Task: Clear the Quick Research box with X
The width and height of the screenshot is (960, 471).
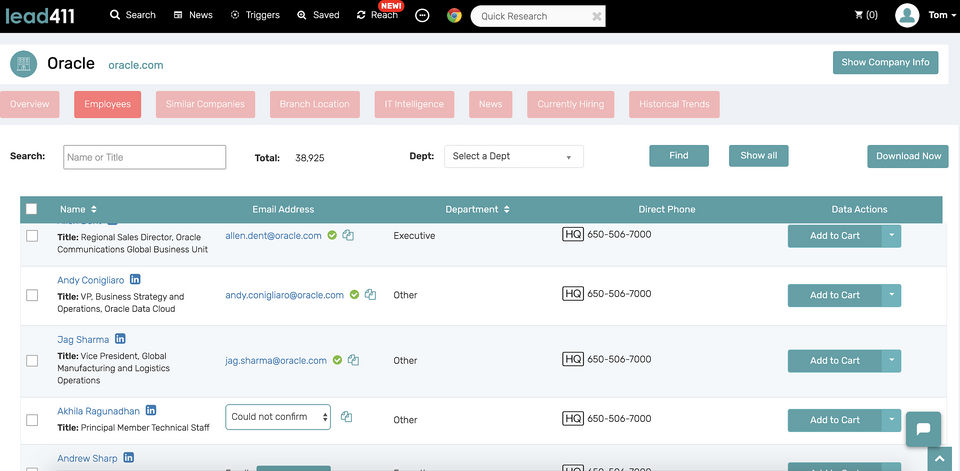Action: [596, 17]
